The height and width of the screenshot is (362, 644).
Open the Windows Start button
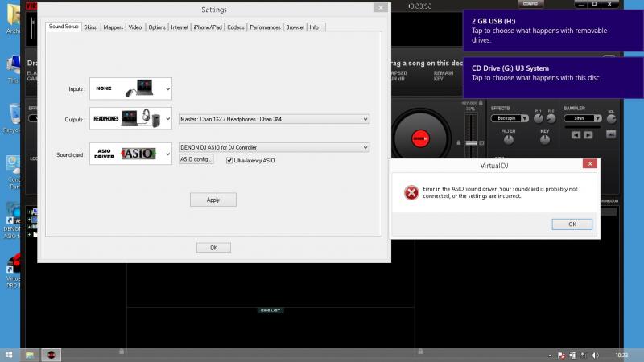[9, 355]
